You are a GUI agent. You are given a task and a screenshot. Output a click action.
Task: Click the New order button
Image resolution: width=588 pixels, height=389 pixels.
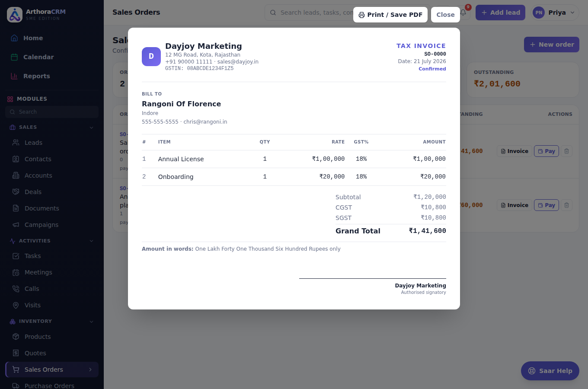coord(552,45)
